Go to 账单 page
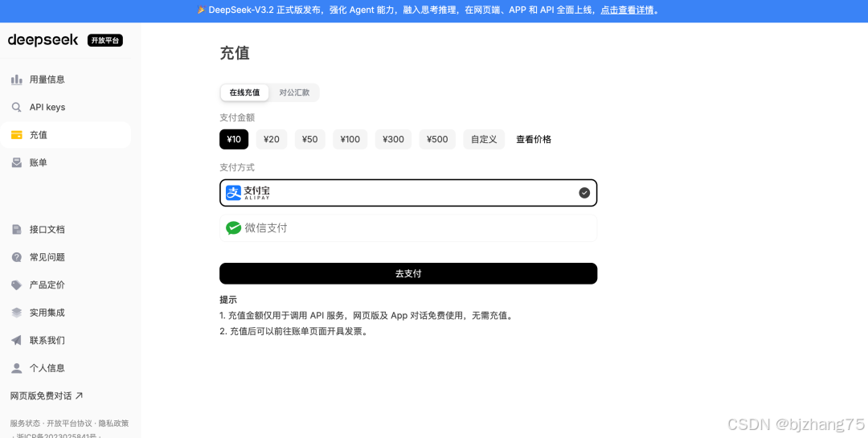The height and width of the screenshot is (438, 868). pyautogui.click(x=65, y=162)
